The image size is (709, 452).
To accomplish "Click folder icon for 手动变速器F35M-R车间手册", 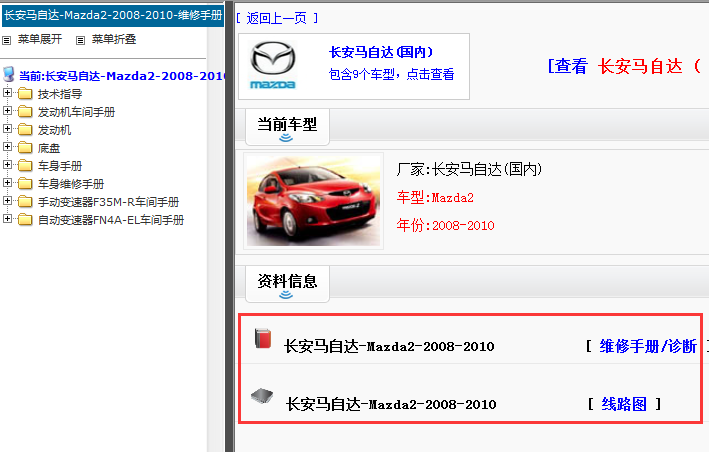I will point(25,202).
